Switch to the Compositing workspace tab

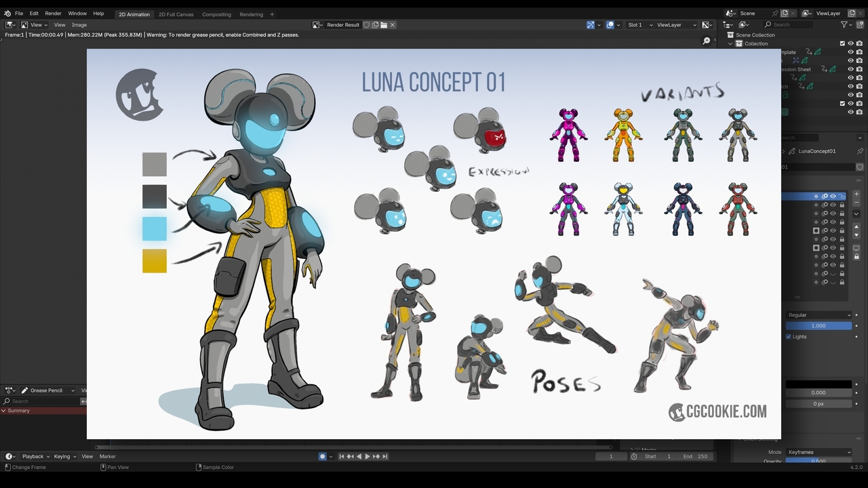tap(216, 14)
